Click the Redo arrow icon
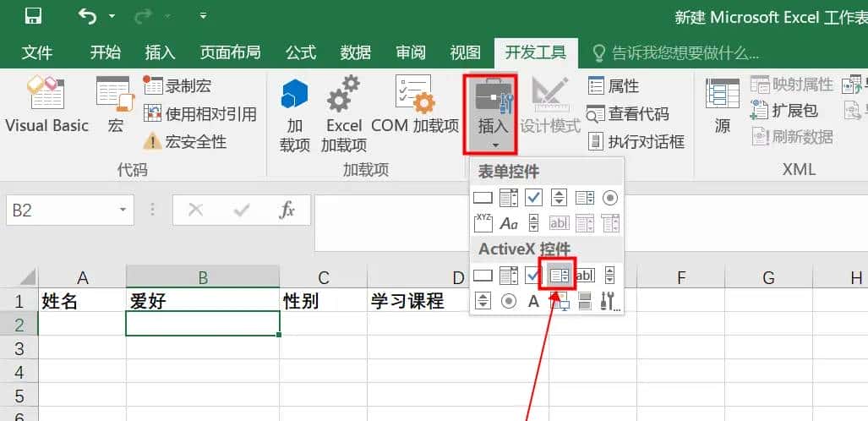The width and height of the screenshot is (868, 421). point(144,16)
